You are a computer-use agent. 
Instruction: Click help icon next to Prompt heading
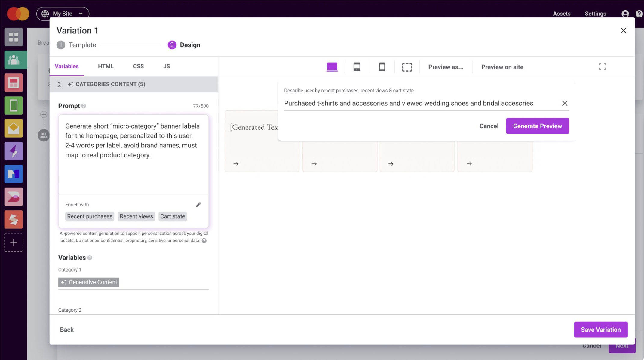point(84,106)
